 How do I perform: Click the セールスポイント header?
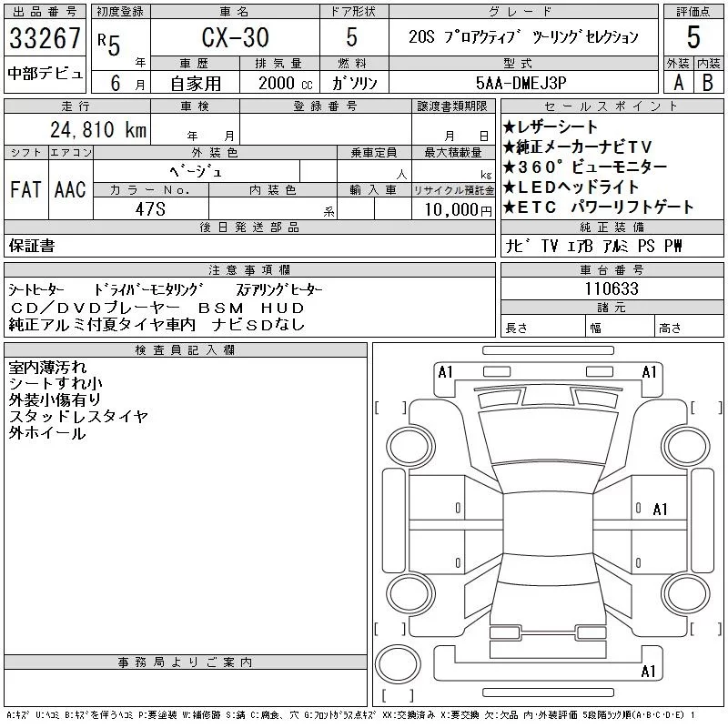click(612, 106)
